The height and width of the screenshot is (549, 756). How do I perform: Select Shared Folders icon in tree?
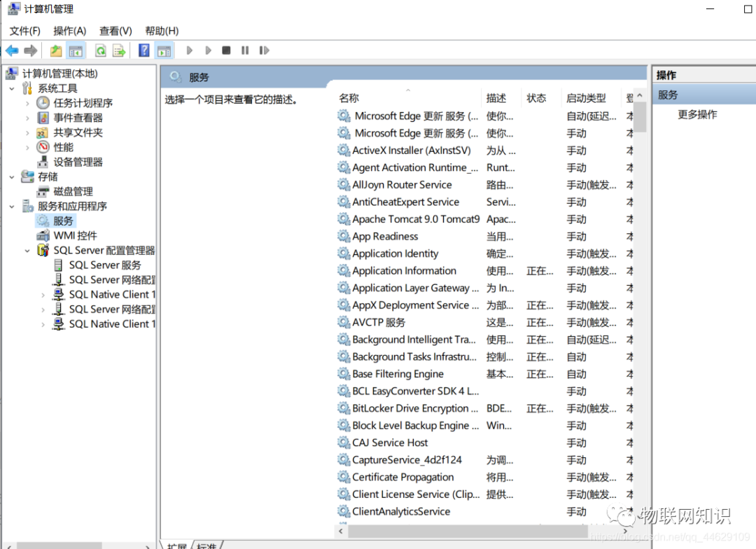43,132
